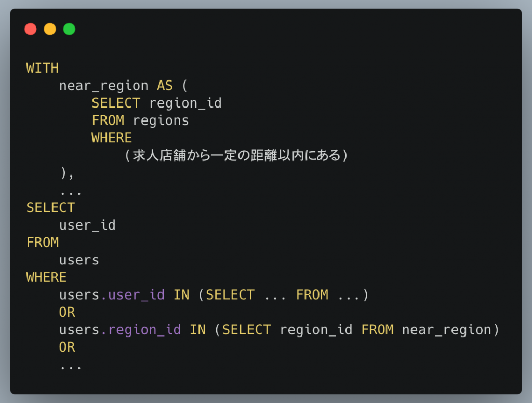Click near_region in the final subquery
This screenshot has width=532, height=403.
447,330
